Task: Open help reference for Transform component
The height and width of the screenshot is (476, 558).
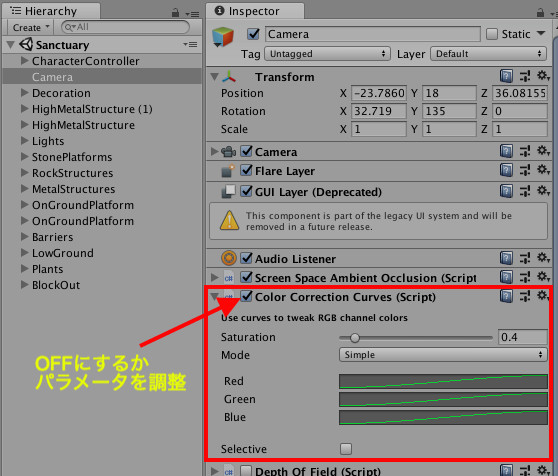Action: [506, 76]
